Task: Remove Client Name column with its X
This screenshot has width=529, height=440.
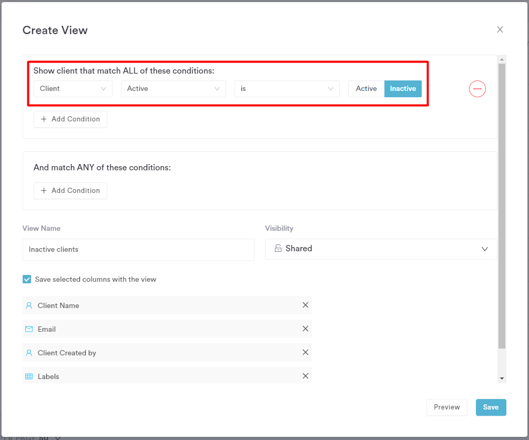Action: click(305, 305)
